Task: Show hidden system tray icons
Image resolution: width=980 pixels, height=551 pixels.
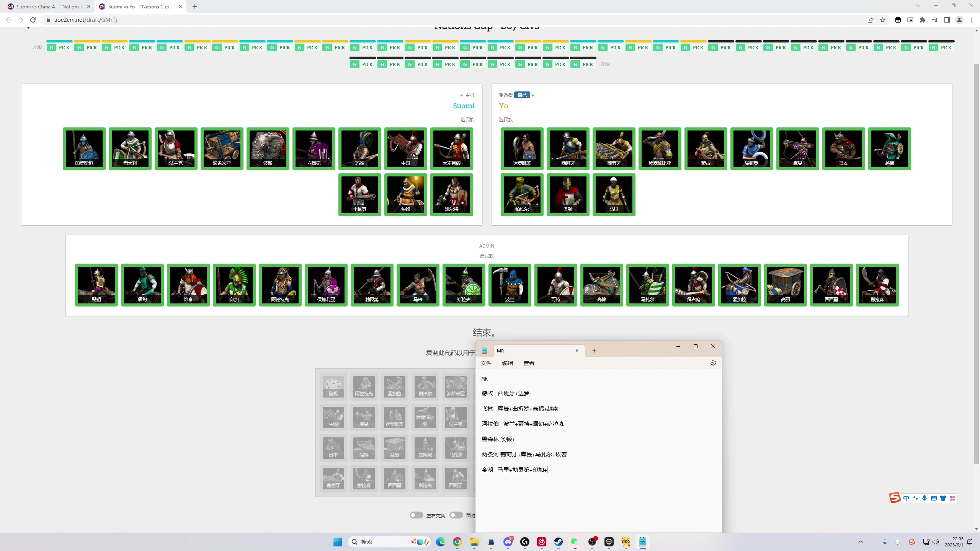Action: (861, 542)
